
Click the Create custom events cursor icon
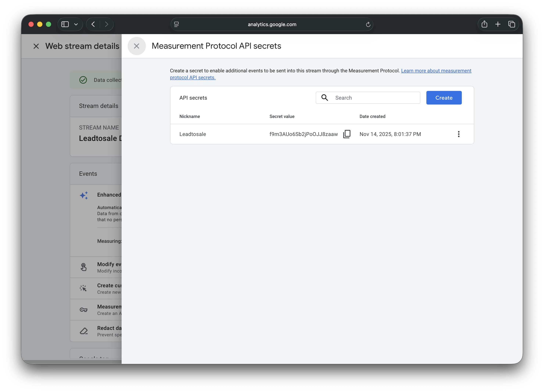pos(84,288)
